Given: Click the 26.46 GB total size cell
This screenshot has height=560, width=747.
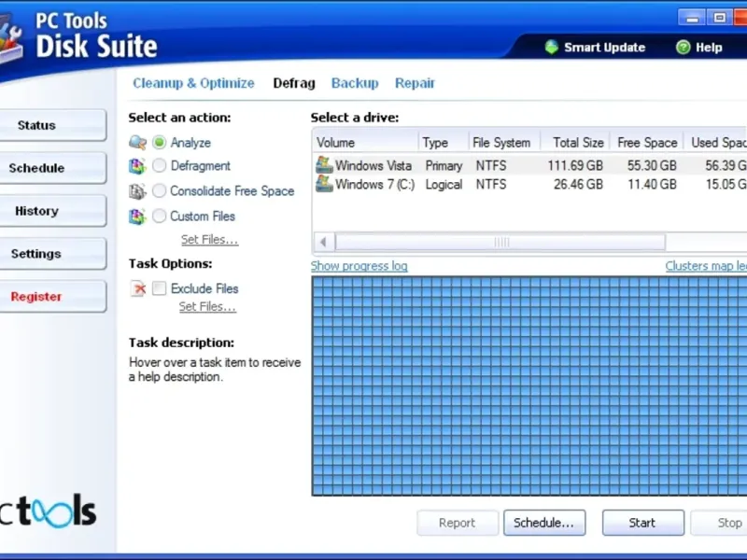Looking at the screenshot, I should 578,184.
